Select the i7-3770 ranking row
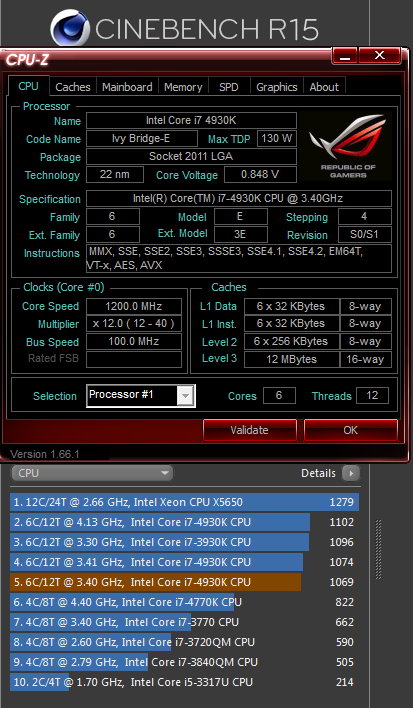413x708 pixels. tap(184, 622)
